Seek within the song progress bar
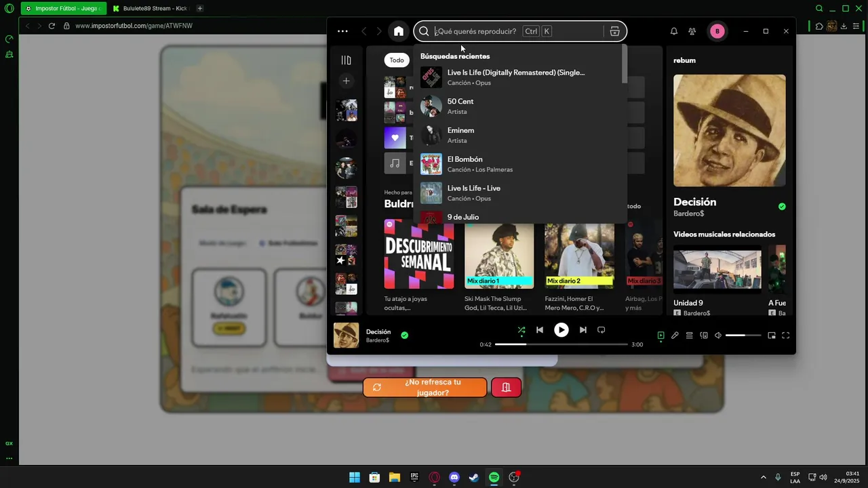 click(x=561, y=344)
